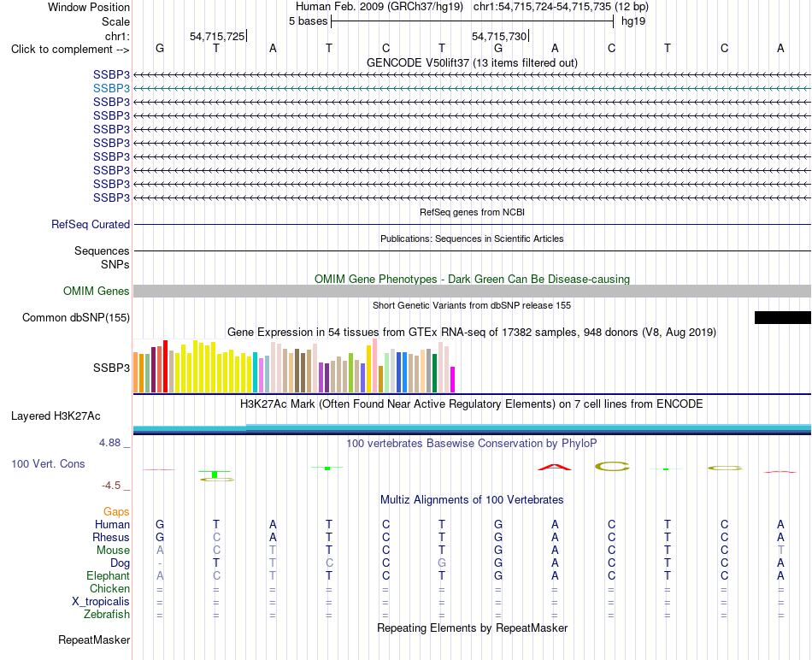The image size is (812, 660).
Task: Click the red bar in GTEx chart
Action: [165, 366]
